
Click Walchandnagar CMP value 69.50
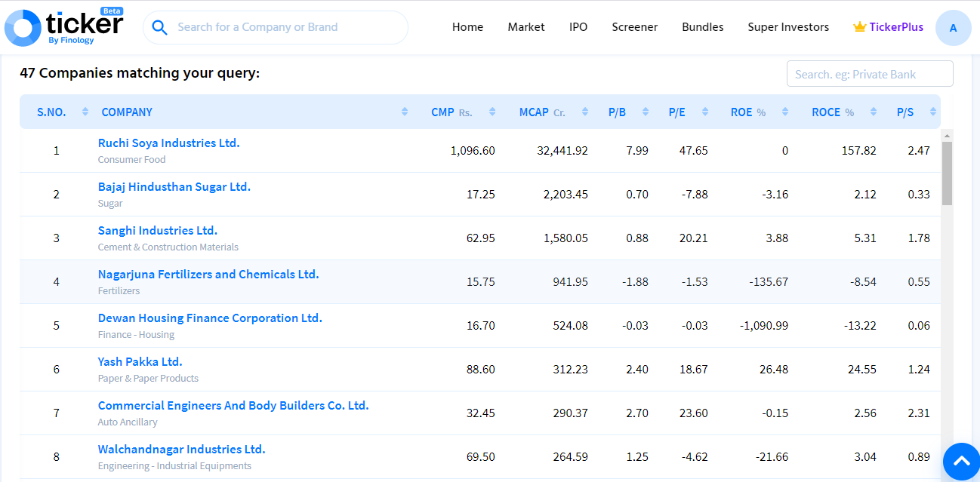tap(481, 456)
